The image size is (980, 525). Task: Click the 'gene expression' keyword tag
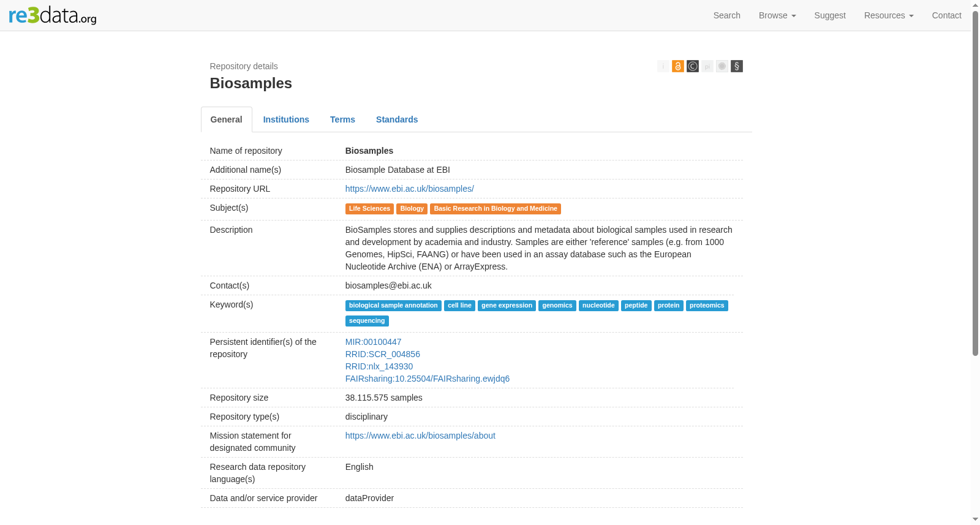(507, 306)
